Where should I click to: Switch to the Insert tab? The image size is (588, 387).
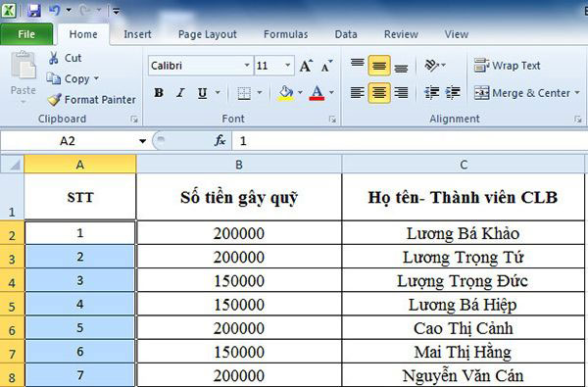[137, 34]
